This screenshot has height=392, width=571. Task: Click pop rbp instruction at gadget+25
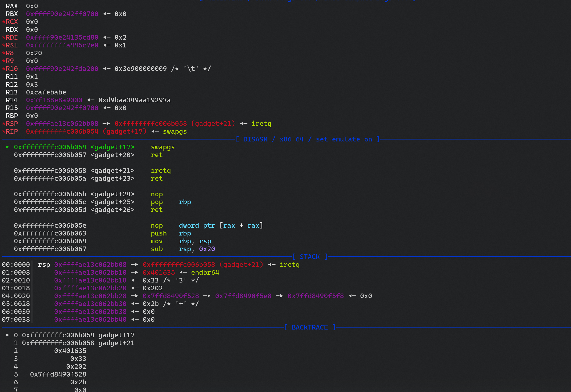pyautogui.click(x=171, y=202)
